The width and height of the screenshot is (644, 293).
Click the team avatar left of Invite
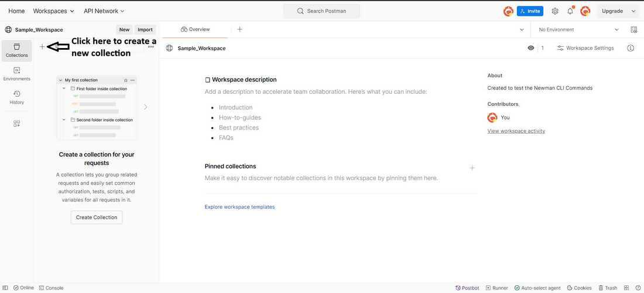pyautogui.click(x=508, y=11)
